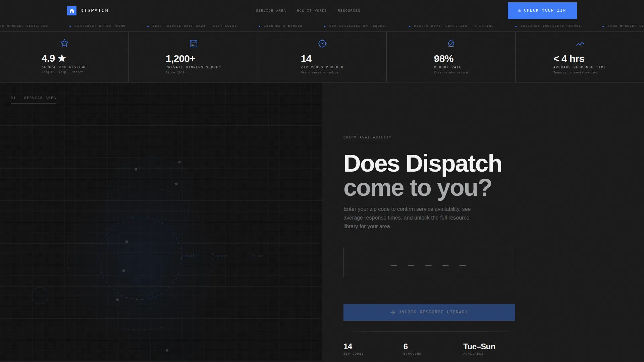Click the checkmark badge icon above 98%

pos(451,44)
